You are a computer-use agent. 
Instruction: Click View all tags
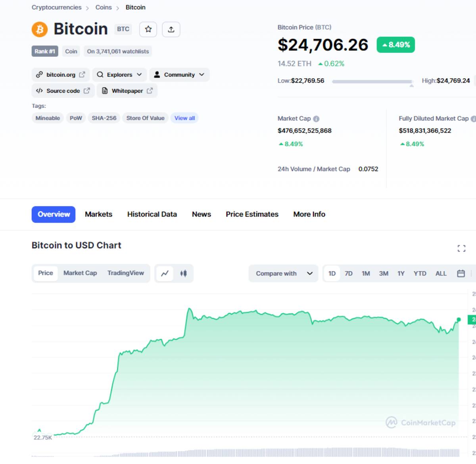pos(184,118)
